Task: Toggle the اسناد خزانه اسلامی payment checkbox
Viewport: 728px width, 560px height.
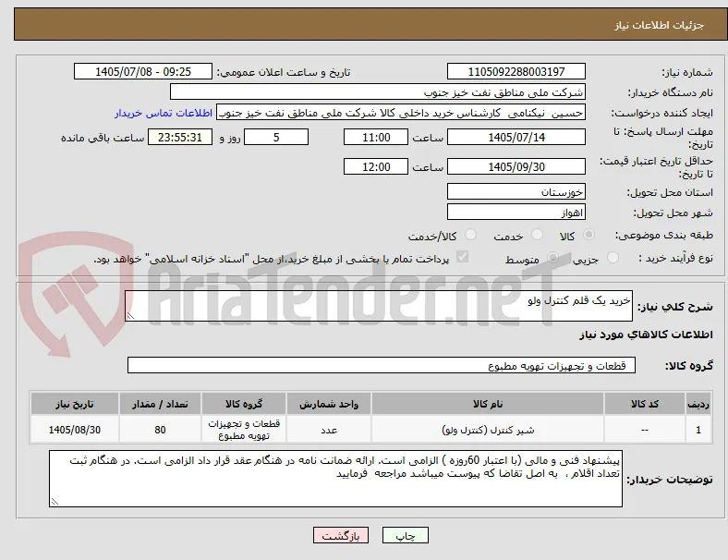Action: click(x=463, y=257)
